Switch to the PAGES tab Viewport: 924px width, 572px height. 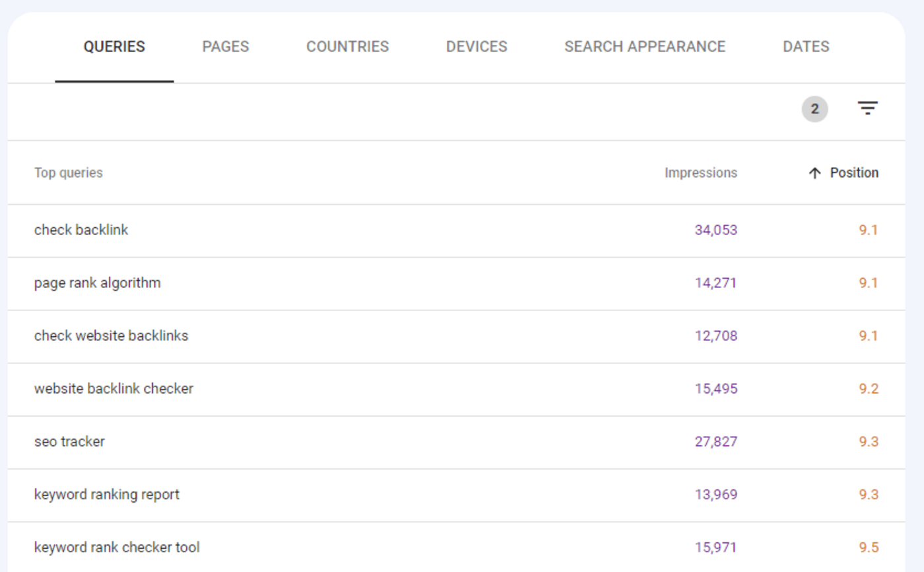pos(225,46)
